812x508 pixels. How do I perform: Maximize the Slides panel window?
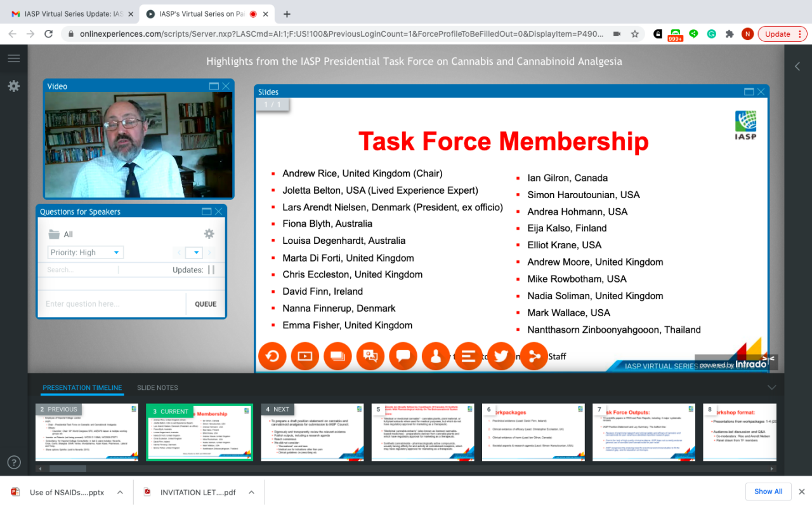749,92
